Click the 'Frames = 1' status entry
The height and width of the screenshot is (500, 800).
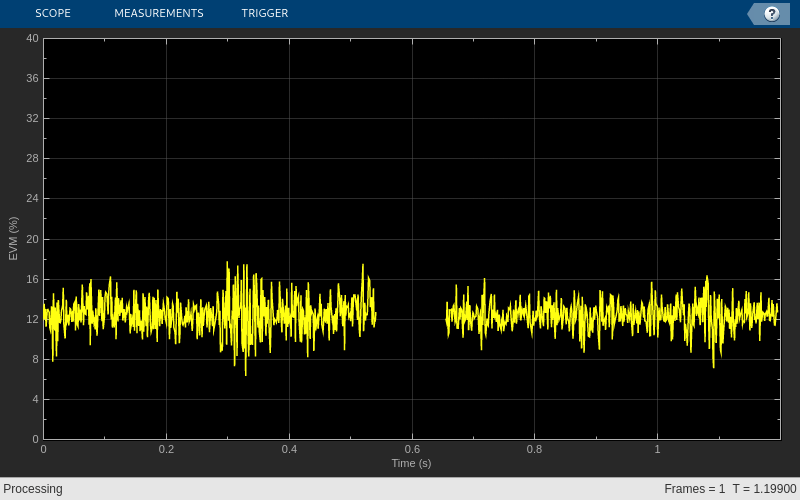[694, 489]
